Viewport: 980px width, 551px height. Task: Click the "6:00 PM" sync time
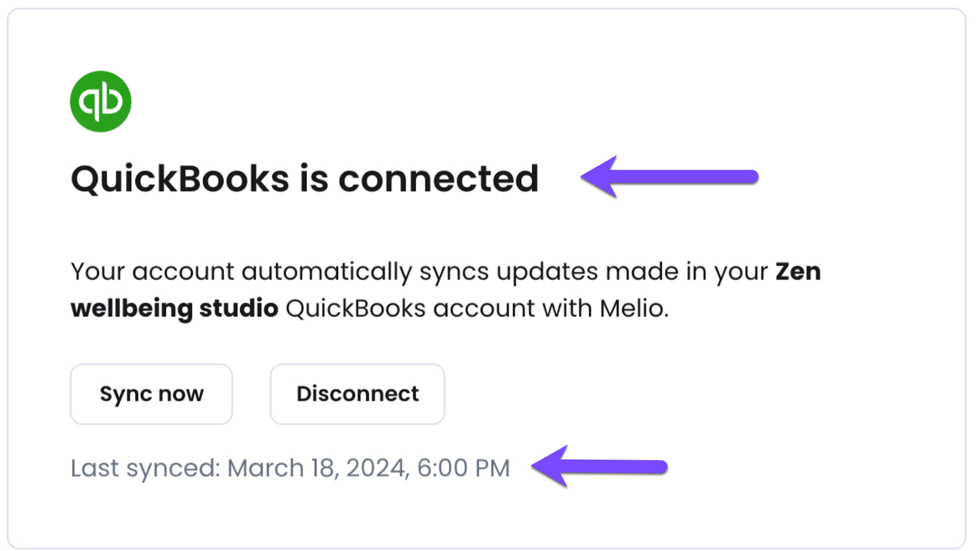click(464, 468)
